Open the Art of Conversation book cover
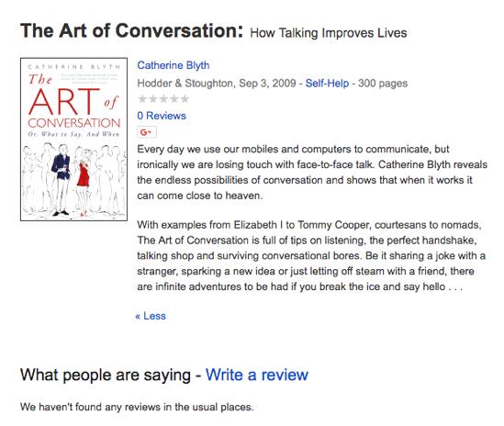 74,140
